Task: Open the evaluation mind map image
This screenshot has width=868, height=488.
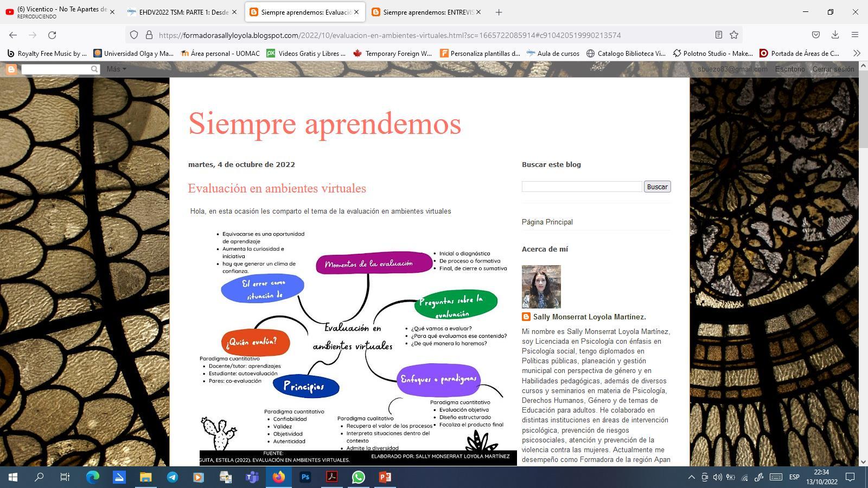Action: click(x=358, y=346)
